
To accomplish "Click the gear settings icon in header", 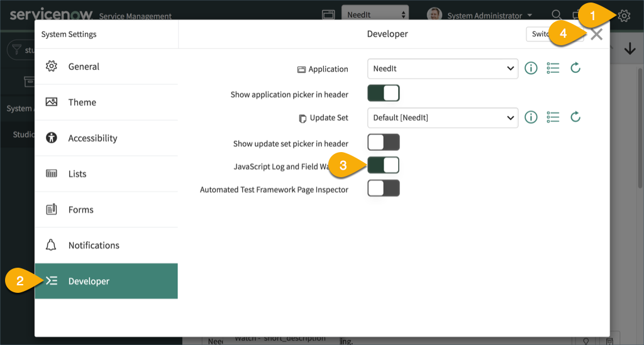I will tap(623, 16).
